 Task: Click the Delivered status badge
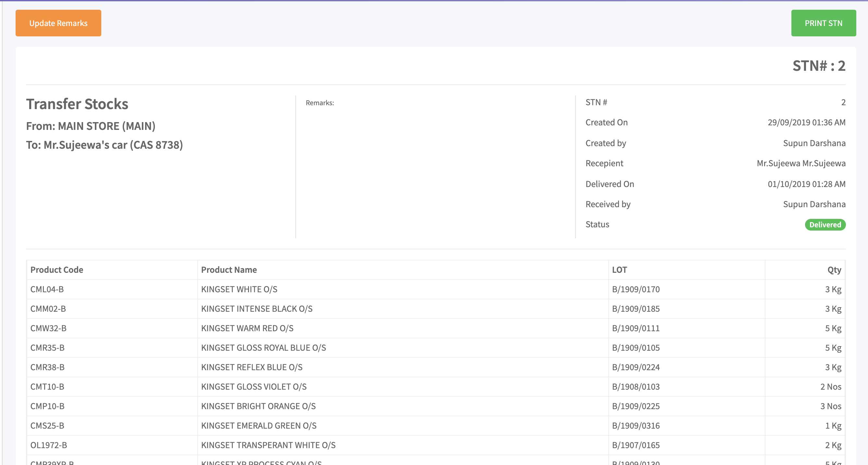(825, 225)
